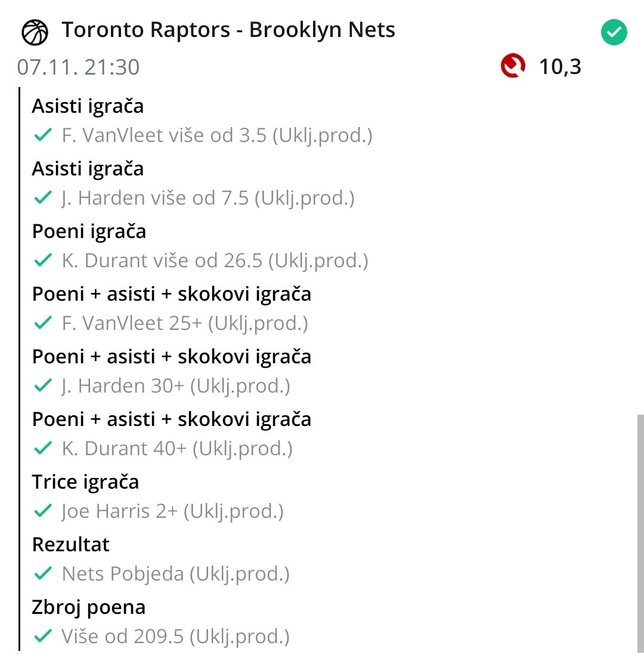
Task: Click checkmark beside F. VanVleet više od 3.5
Action: pos(43,135)
